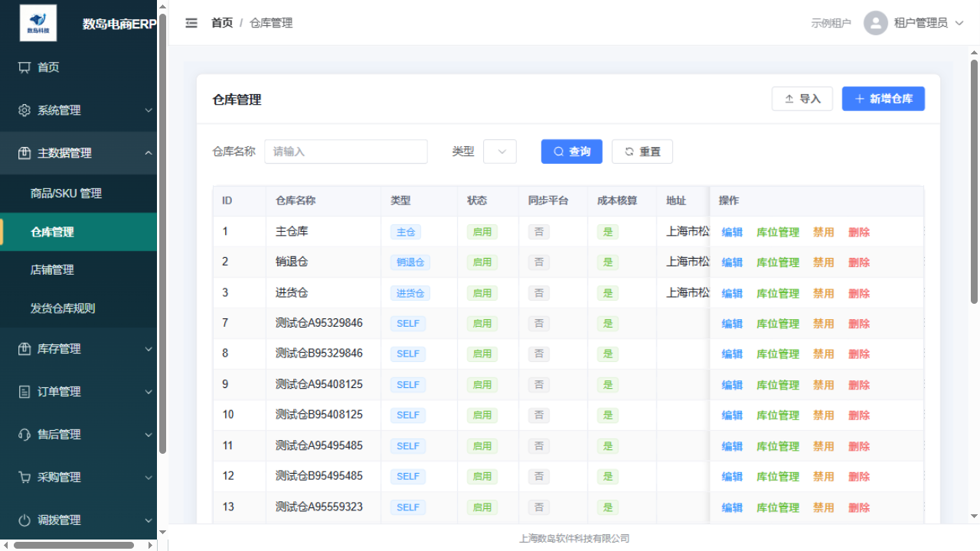980x551 pixels.
Task: Click the 主数据管理 box icon
Action: pos(24,153)
